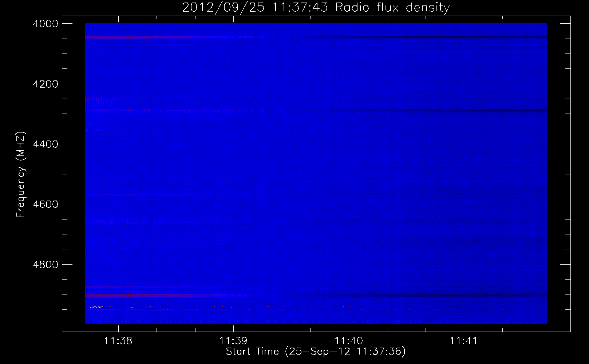
Task: Click the '11:39' time tick label
Action: [x=233, y=341]
